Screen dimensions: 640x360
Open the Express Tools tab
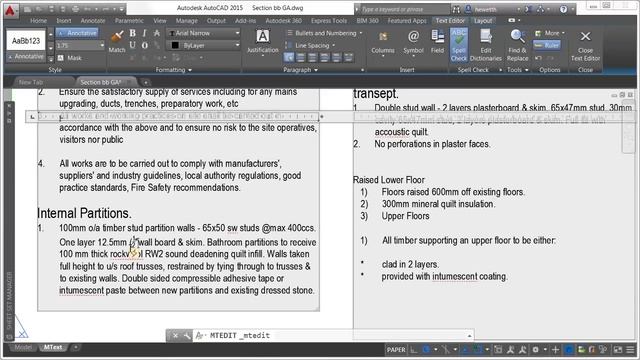329,20
